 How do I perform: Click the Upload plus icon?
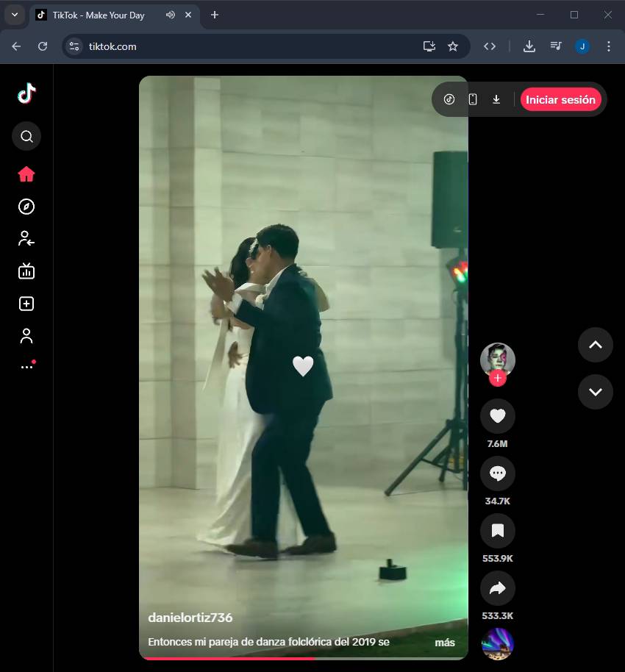click(x=26, y=304)
